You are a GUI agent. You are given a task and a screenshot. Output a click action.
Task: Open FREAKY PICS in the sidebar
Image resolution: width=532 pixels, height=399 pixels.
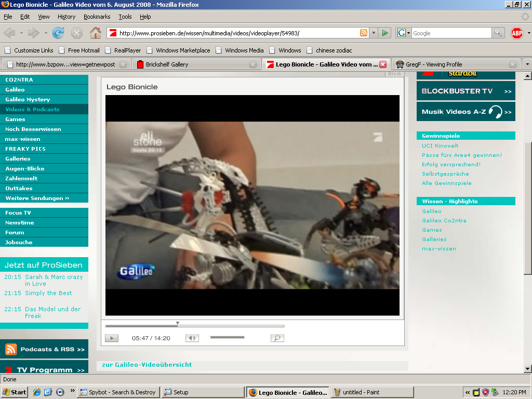tap(44, 149)
